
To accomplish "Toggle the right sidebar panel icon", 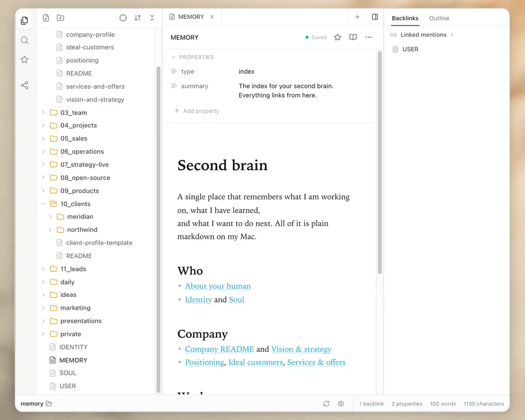I will click(375, 17).
